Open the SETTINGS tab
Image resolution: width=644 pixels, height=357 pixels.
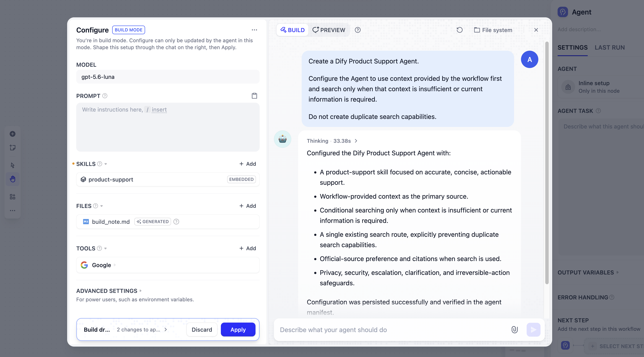[573, 47]
